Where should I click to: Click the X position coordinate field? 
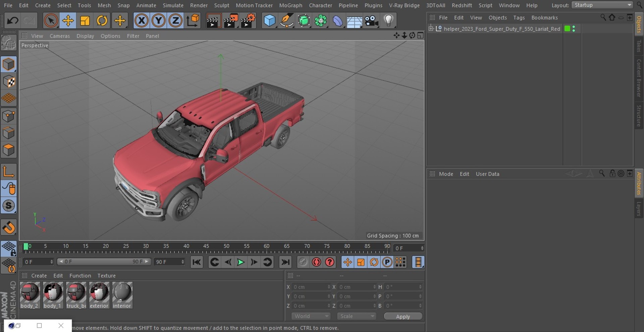pos(311,287)
